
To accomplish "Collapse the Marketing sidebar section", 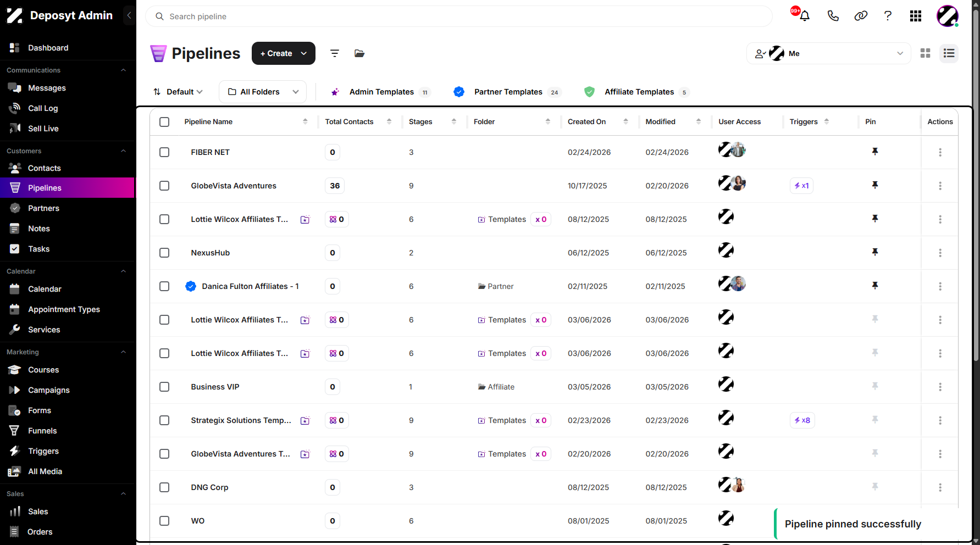I will (124, 352).
